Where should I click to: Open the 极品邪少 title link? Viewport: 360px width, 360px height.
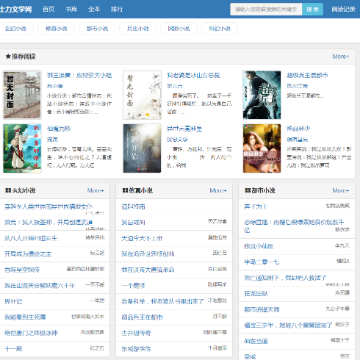(299, 128)
